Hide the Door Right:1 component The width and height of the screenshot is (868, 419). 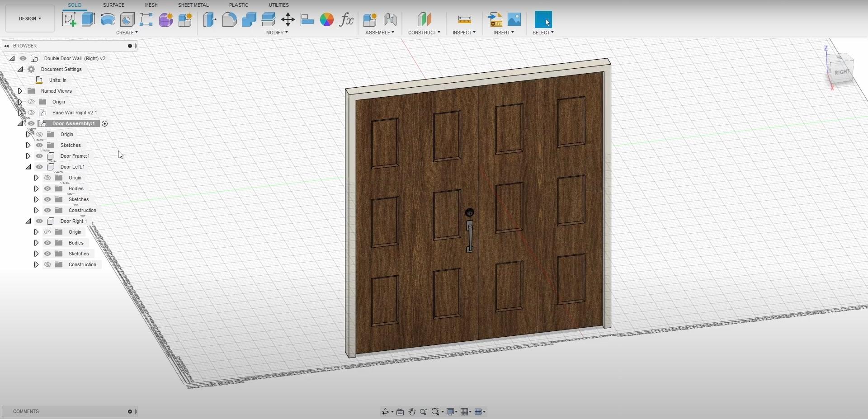[x=39, y=221]
